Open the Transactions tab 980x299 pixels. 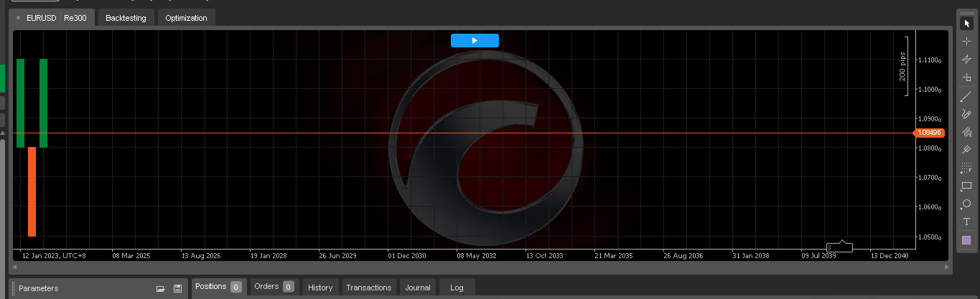(369, 288)
